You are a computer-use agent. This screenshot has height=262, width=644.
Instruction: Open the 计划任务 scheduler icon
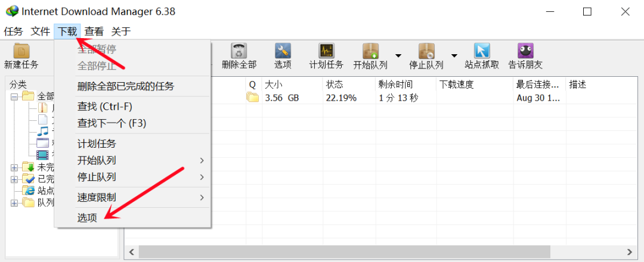326,51
